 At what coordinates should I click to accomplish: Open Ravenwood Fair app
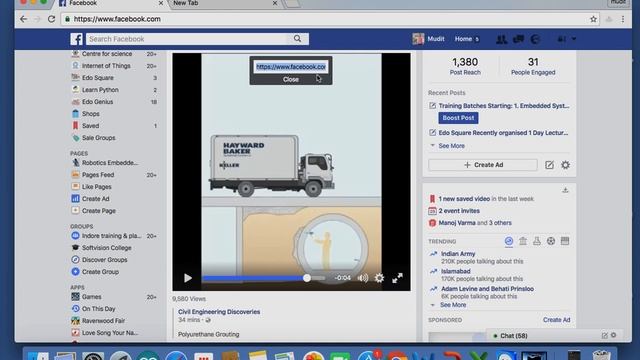click(x=103, y=321)
